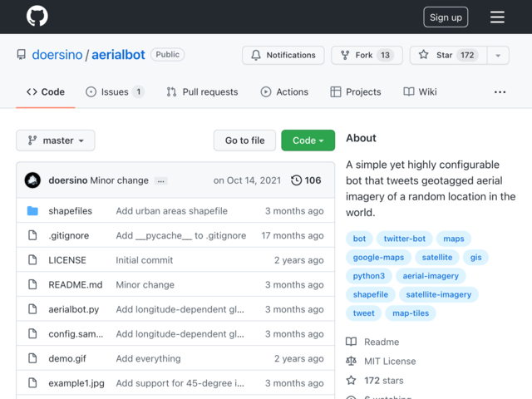Click doersino's avatar in commit header

coord(32,180)
